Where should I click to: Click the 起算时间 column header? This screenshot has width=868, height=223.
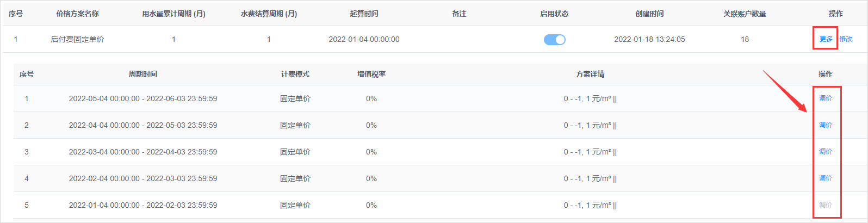364,14
